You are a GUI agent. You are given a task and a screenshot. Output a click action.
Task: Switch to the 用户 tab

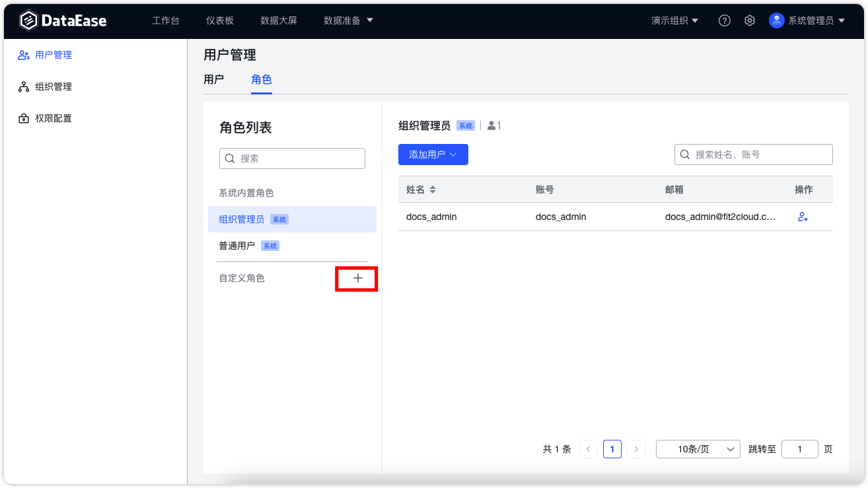(x=213, y=80)
